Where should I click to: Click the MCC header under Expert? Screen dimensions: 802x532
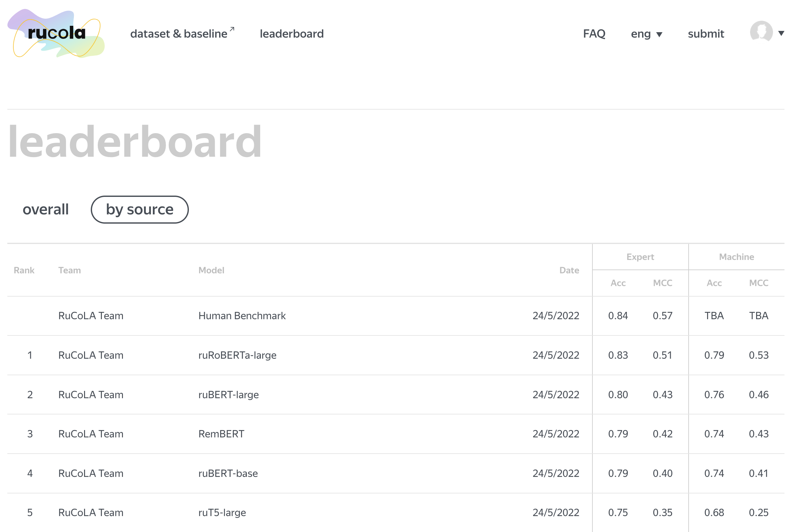coord(662,283)
